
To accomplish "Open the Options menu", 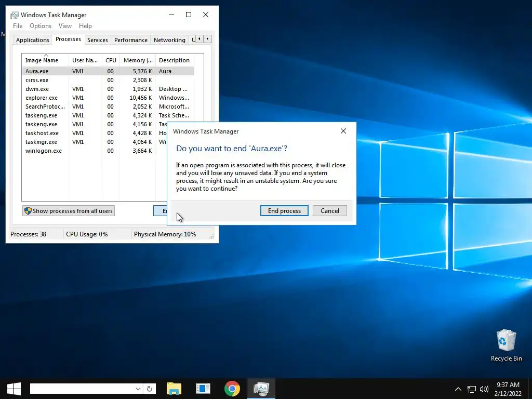I will (x=41, y=26).
